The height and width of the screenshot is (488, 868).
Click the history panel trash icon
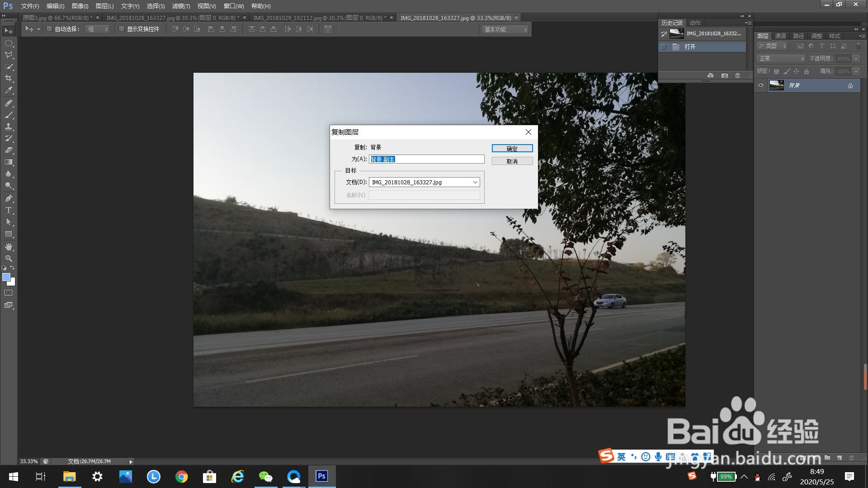point(737,75)
